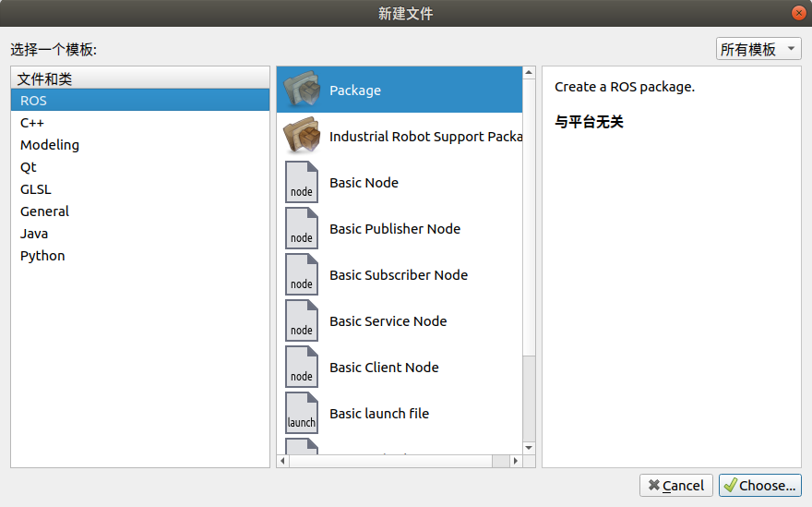Click the horizontal scroll-left arrow
This screenshot has height=507, width=812.
click(282, 460)
